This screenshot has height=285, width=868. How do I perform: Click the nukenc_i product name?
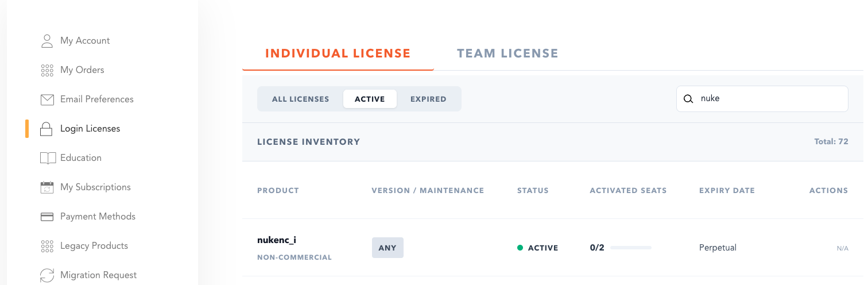pyautogui.click(x=277, y=240)
